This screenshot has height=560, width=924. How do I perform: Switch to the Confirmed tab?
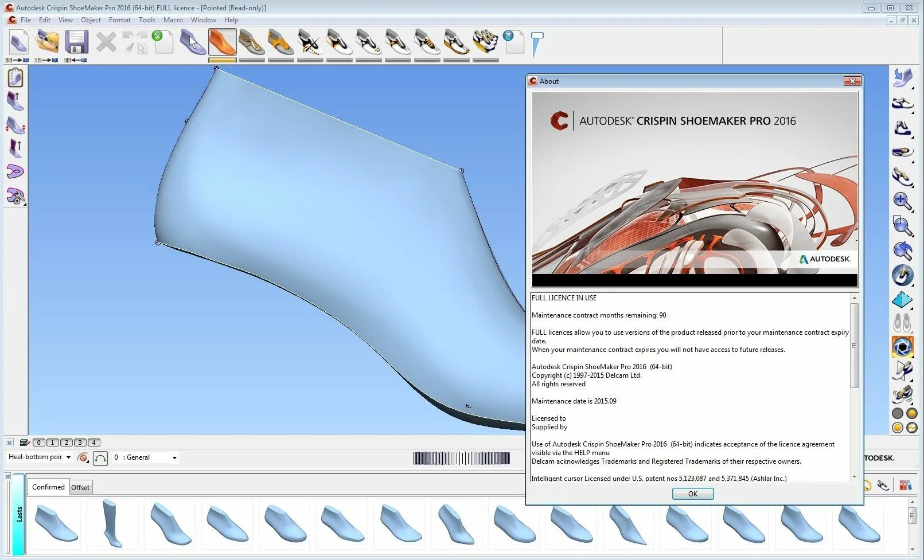pyautogui.click(x=48, y=487)
